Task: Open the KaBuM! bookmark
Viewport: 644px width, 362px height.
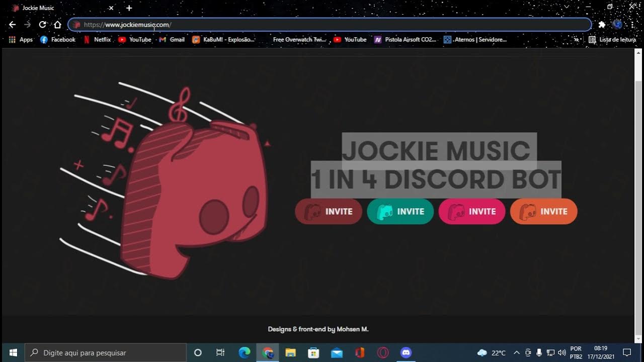Action: click(x=224, y=40)
